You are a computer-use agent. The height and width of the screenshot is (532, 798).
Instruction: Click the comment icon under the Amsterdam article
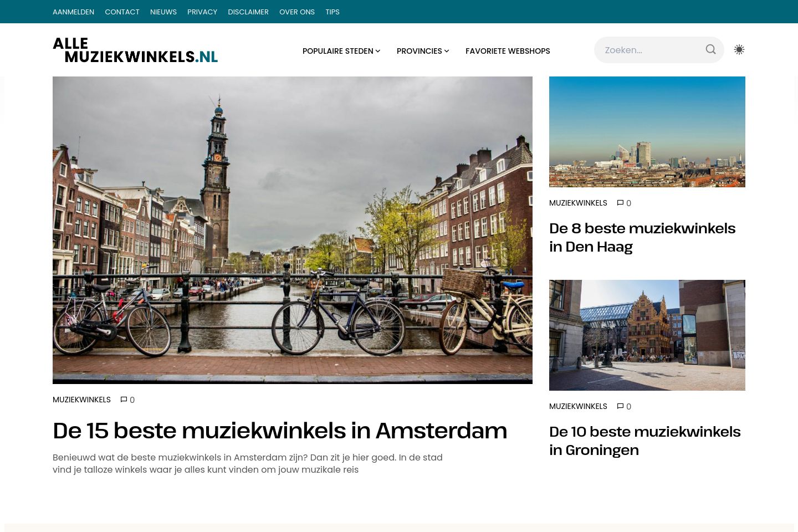point(124,400)
